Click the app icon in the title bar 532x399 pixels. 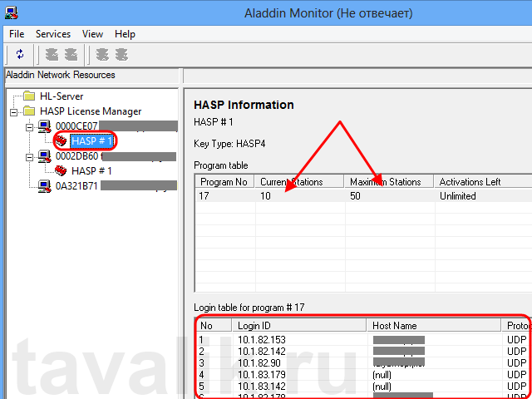coord(13,12)
